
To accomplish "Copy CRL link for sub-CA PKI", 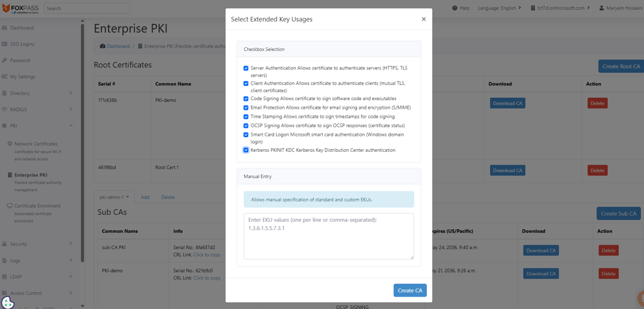I will click(x=207, y=255).
